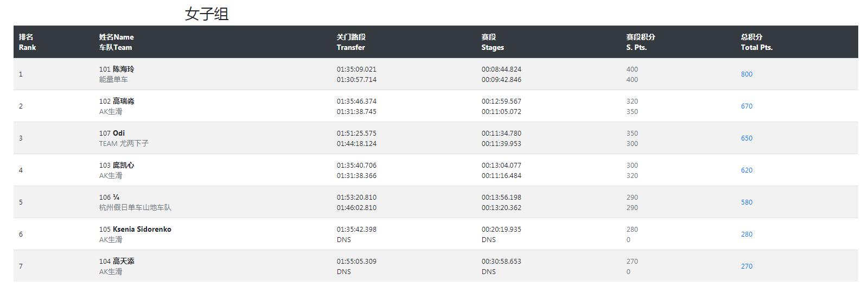The width and height of the screenshot is (868, 286).
Task: Open total points link 580
Action: [746, 202]
